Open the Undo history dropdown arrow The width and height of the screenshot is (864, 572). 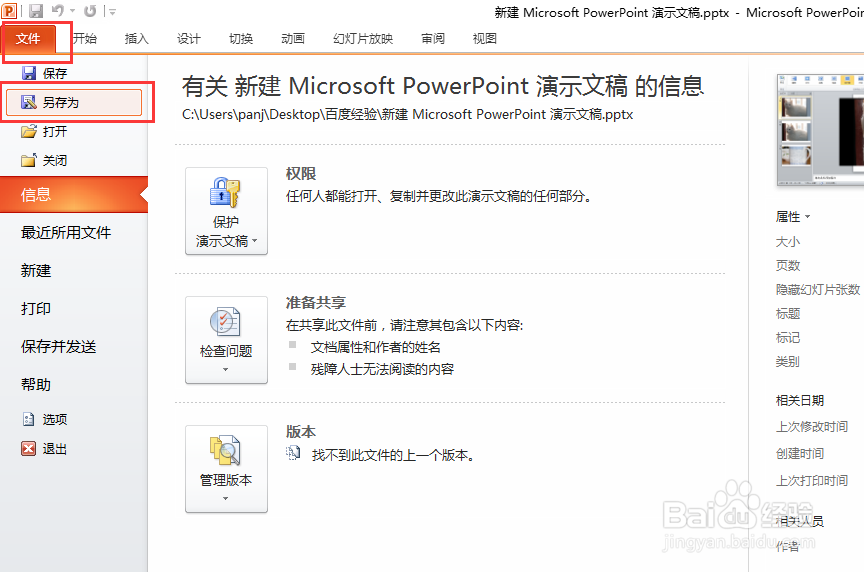pyautogui.click(x=72, y=11)
